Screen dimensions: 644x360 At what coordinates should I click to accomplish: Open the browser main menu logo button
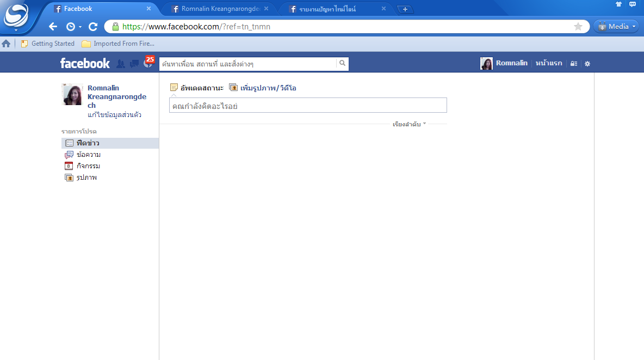(x=16, y=16)
